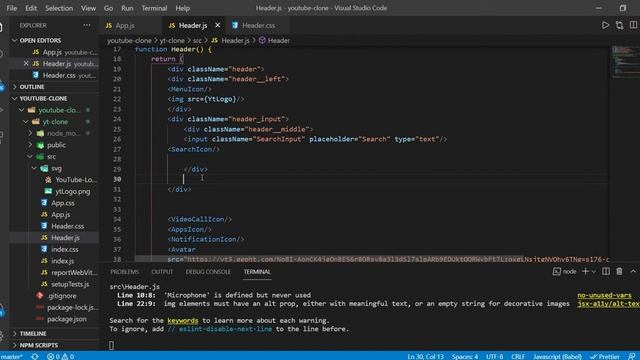Viewport: 640px width, 360px height.
Task: Switch to the Problems panel tab
Action: pos(124,272)
